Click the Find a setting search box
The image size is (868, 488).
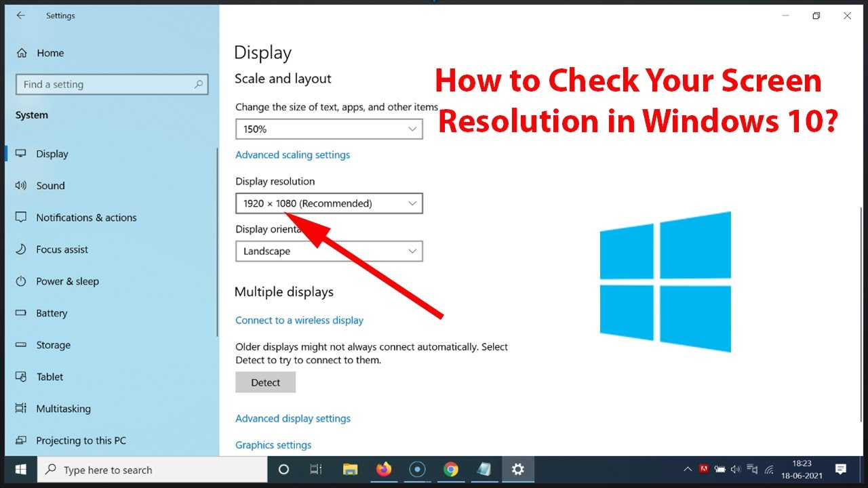pos(112,85)
